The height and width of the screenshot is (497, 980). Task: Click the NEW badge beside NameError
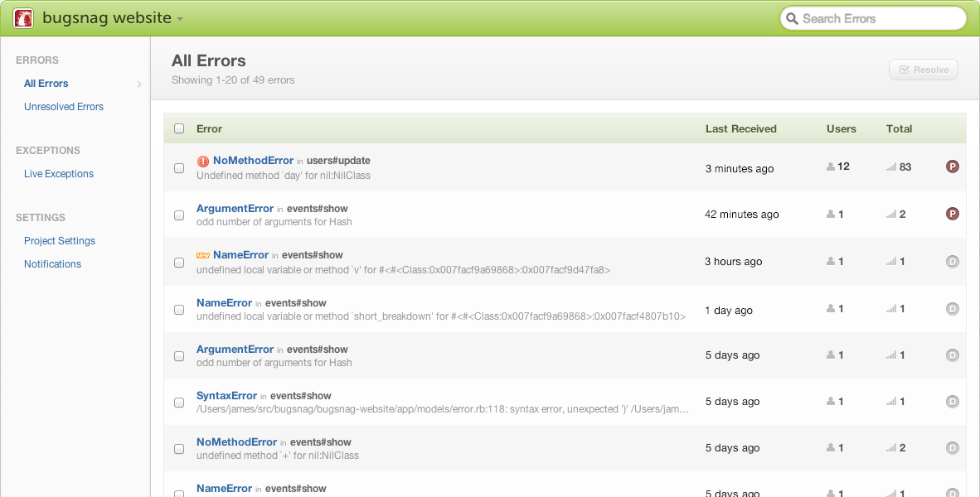pos(203,255)
